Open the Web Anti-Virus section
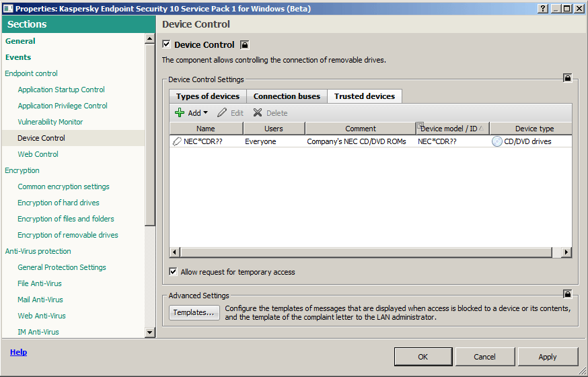Image resolution: width=588 pixels, height=377 pixels. pos(42,316)
